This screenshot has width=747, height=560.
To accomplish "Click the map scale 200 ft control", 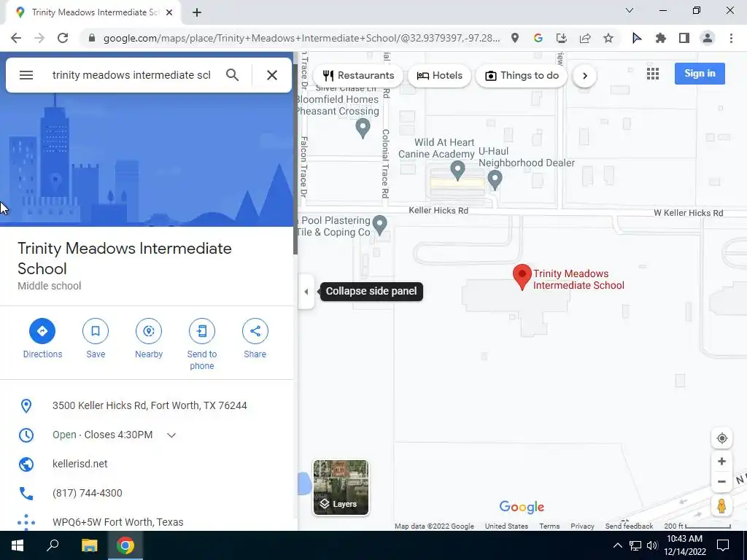I will coord(697,526).
